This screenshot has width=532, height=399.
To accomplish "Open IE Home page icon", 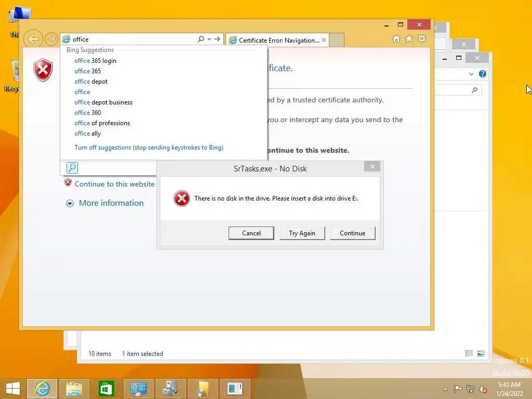I will [x=396, y=38].
